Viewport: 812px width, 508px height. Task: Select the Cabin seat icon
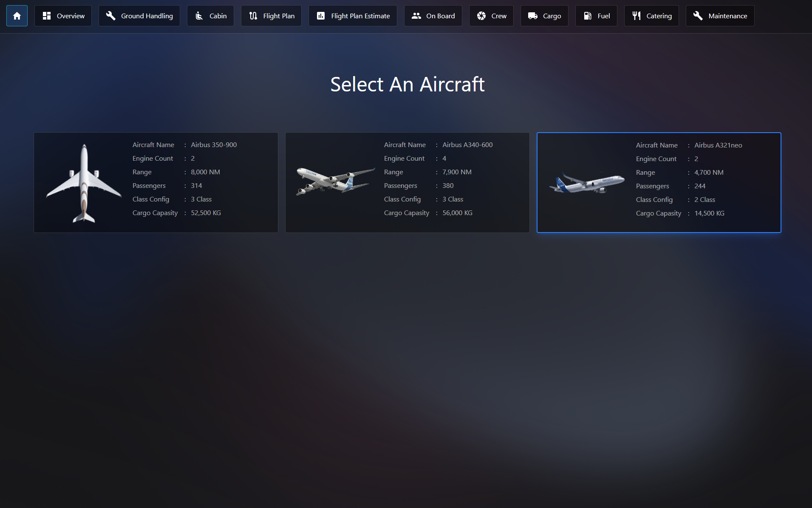pyautogui.click(x=199, y=16)
